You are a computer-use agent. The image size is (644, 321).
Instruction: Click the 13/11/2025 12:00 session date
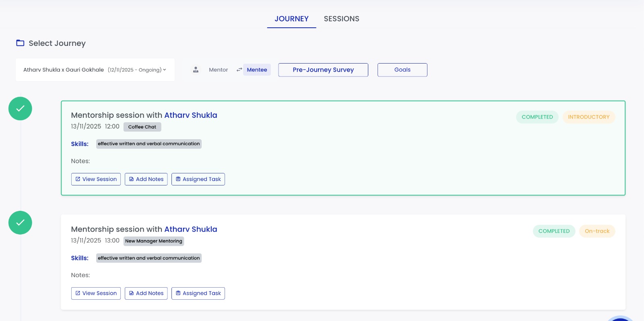(95, 126)
